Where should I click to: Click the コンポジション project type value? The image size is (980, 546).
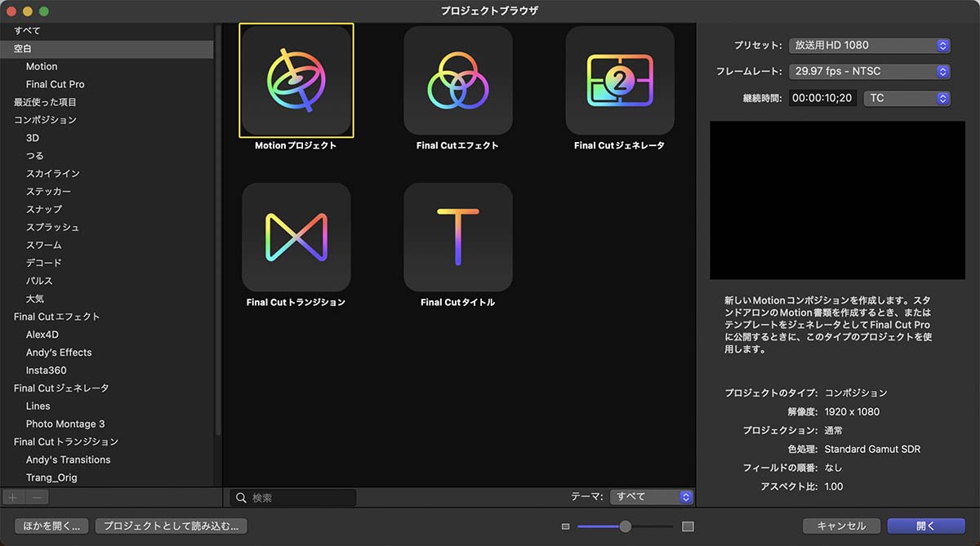point(856,393)
